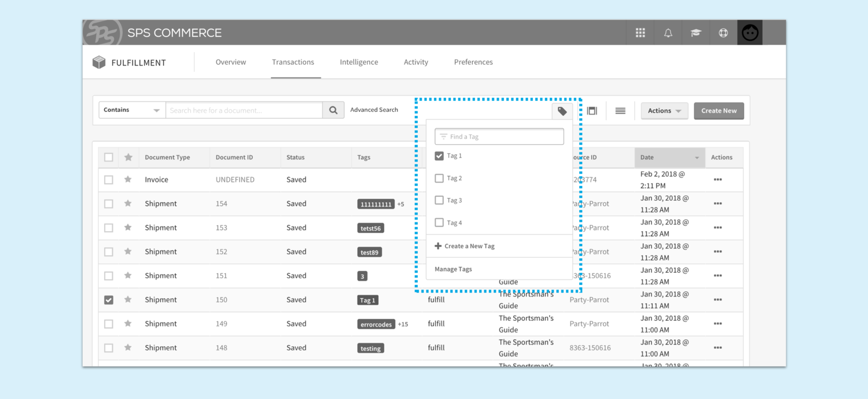Open the graduation cap training icon
The width and height of the screenshot is (868, 399).
696,33
